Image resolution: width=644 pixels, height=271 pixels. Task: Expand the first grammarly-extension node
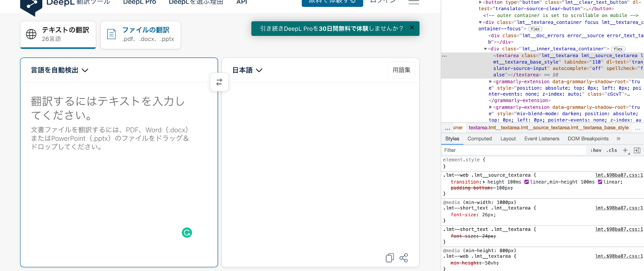(x=490, y=81)
